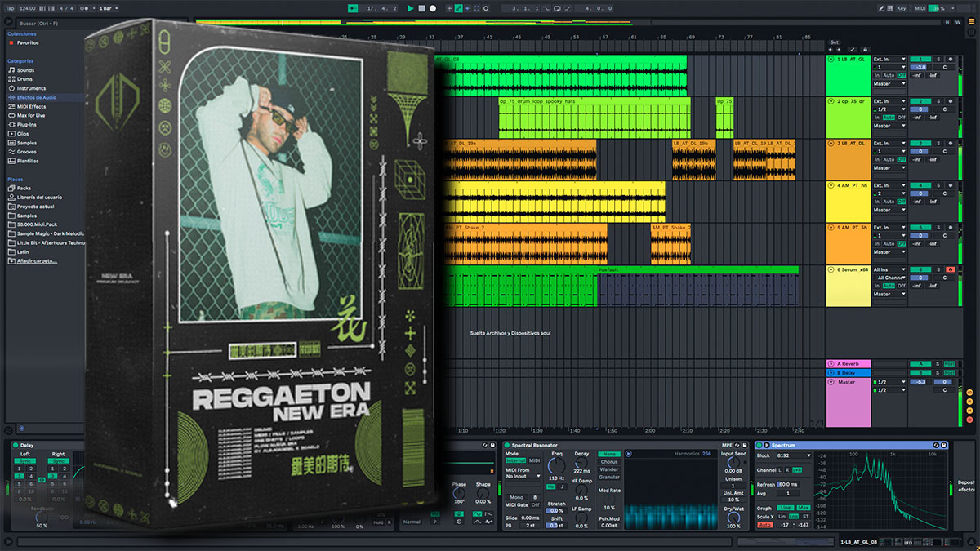Enable Auto monitoring on track 1

(x=888, y=76)
